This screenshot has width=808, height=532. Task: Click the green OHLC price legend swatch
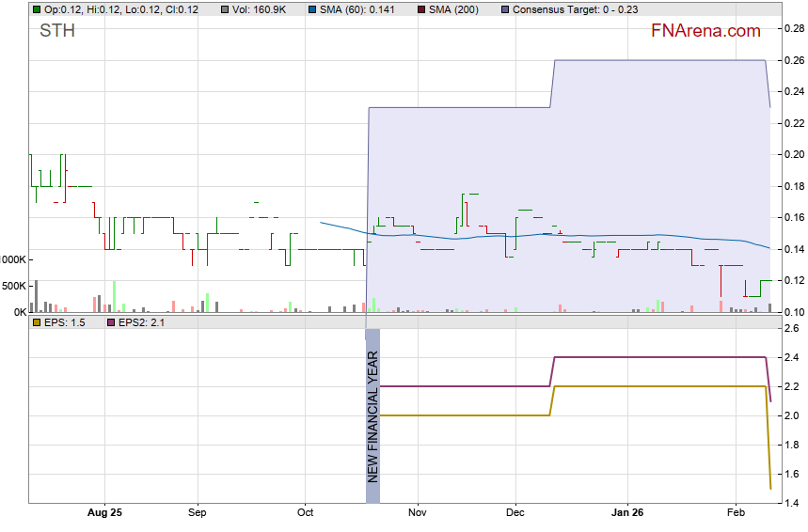tap(37, 9)
